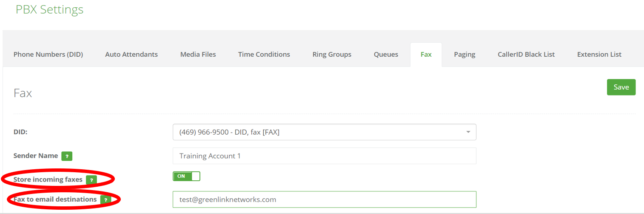644x214 pixels.
Task: Open the Auto Attendants tab
Action: click(131, 55)
